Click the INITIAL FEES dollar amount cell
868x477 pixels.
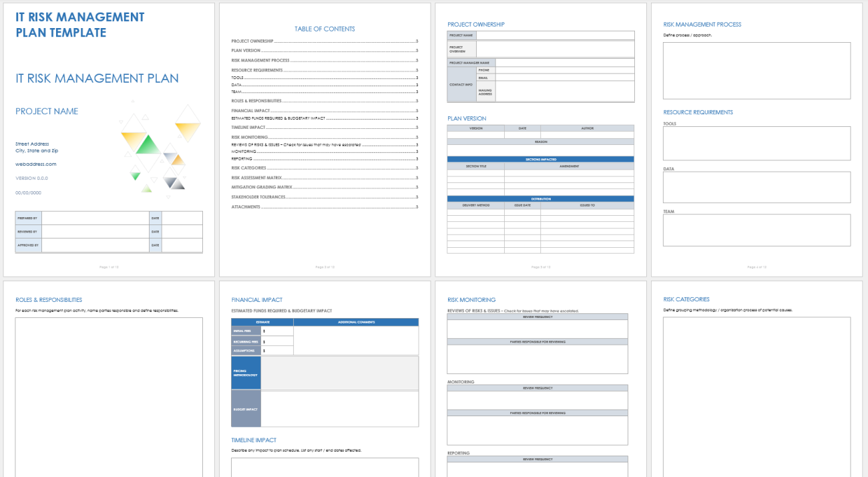[277, 330]
